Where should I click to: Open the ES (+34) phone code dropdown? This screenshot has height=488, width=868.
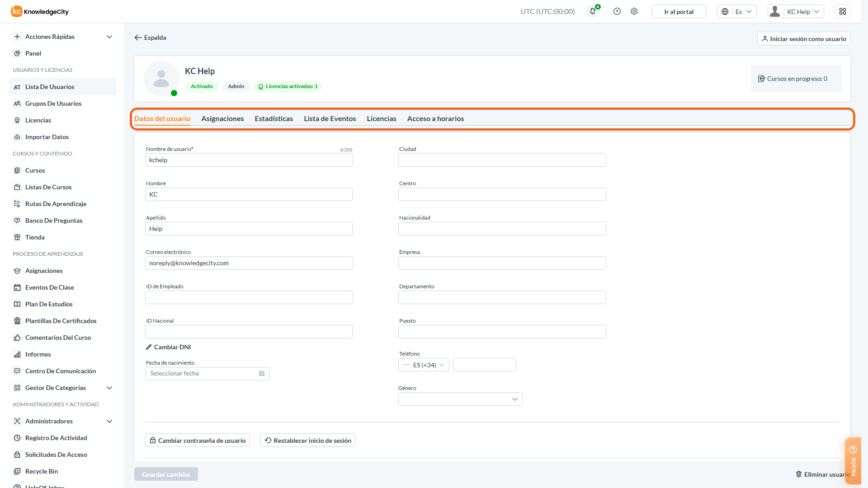point(424,365)
